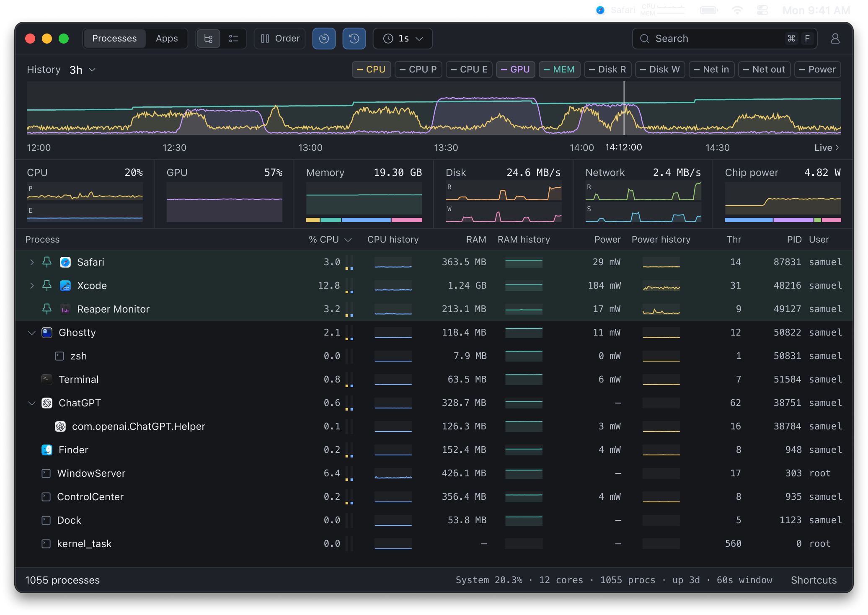Viewport: 868px width, 615px height.
Task: Jump to Live in the history
Action: pyautogui.click(x=827, y=147)
